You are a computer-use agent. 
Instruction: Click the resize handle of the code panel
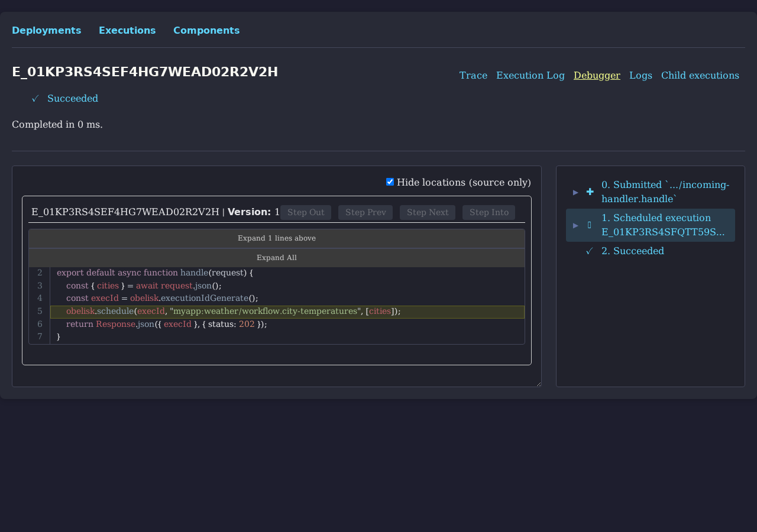538,383
